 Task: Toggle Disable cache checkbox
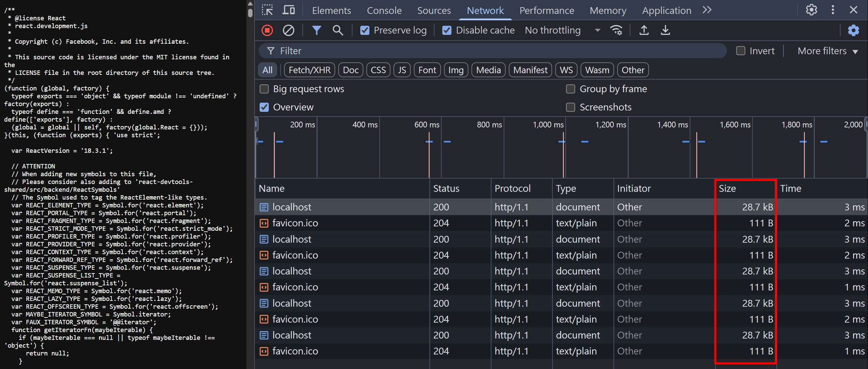[447, 30]
